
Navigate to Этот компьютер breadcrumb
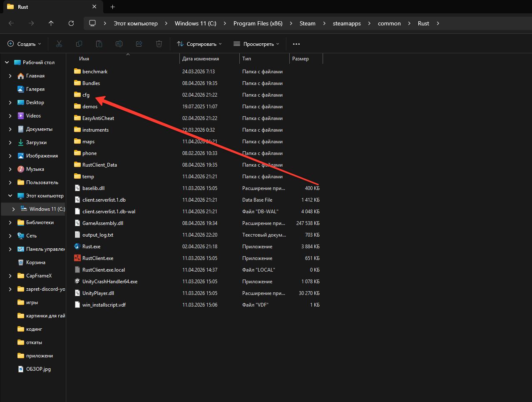[136, 23]
